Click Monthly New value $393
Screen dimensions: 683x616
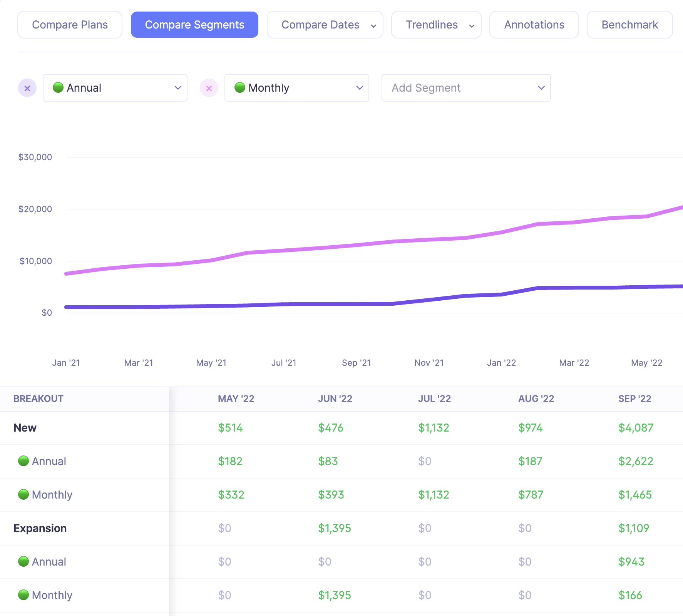pyautogui.click(x=331, y=495)
